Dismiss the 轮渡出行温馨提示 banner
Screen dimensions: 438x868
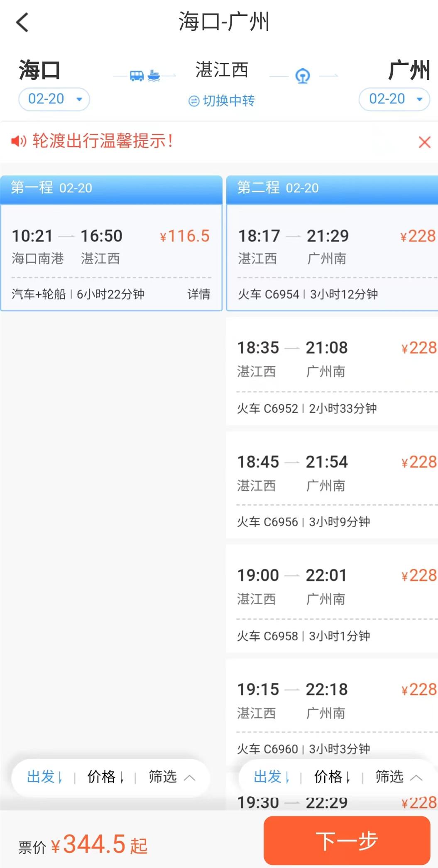pyautogui.click(x=424, y=142)
